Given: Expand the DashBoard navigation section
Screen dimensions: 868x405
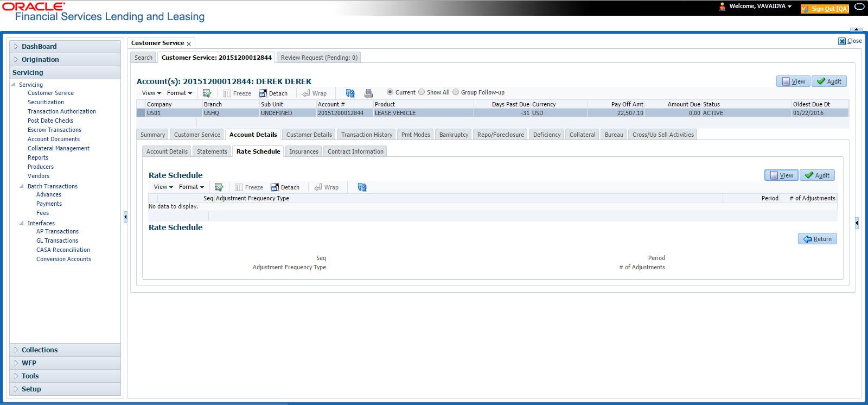Looking at the screenshot, I should pyautogui.click(x=65, y=47).
